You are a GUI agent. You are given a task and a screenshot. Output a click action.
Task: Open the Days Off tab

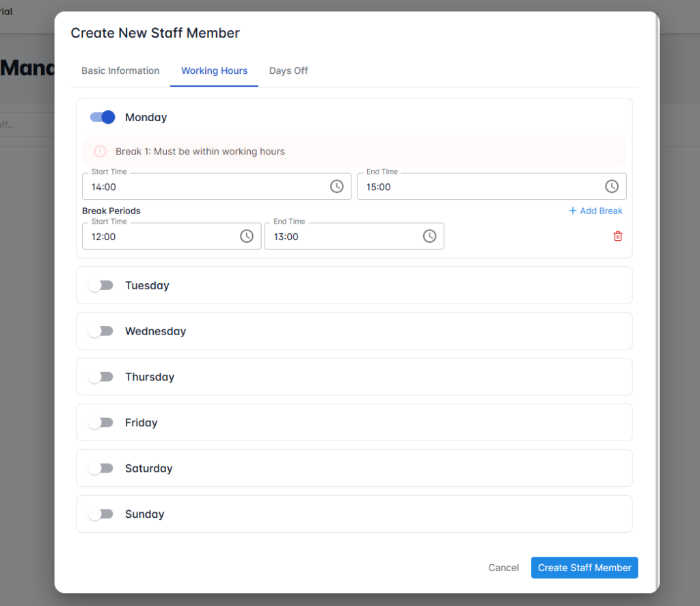pos(288,70)
